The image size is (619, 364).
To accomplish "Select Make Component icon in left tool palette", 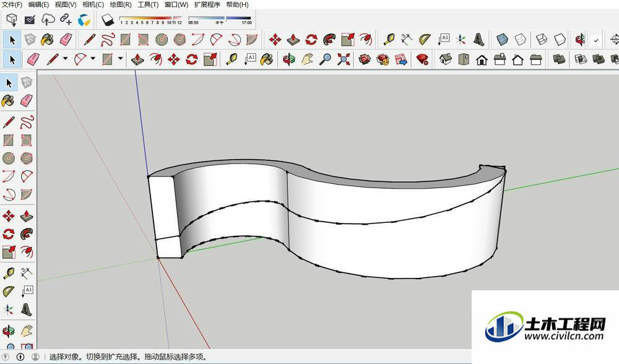I will point(27,82).
